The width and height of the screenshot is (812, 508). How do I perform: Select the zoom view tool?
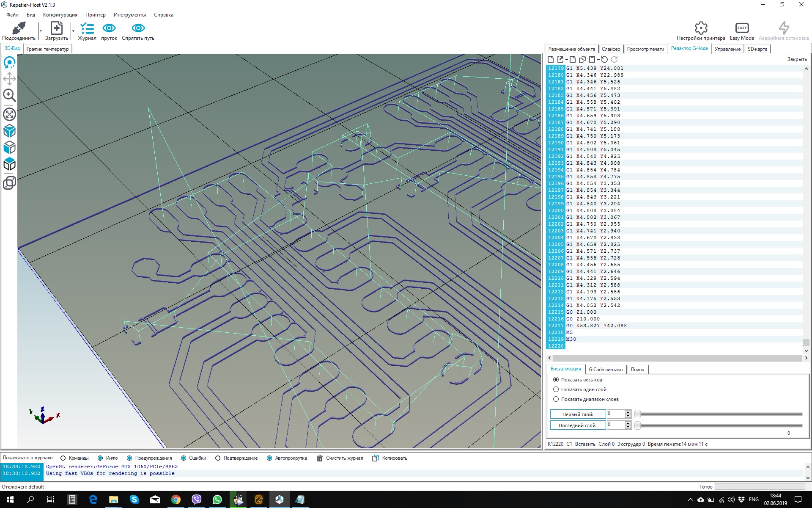9,95
